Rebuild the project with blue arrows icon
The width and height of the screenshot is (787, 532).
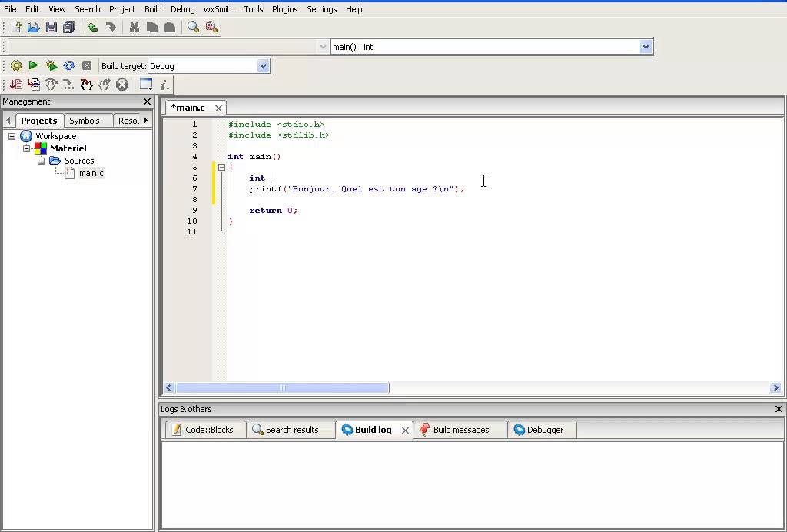click(69, 66)
